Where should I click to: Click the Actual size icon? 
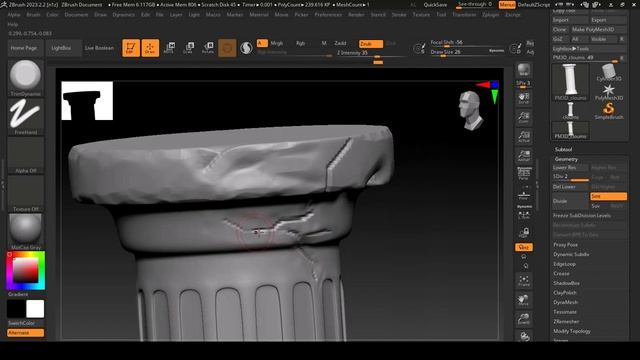[x=524, y=136]
